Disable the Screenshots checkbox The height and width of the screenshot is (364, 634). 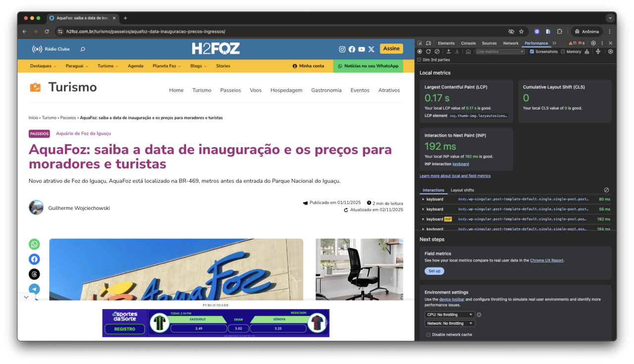[532, 52]
